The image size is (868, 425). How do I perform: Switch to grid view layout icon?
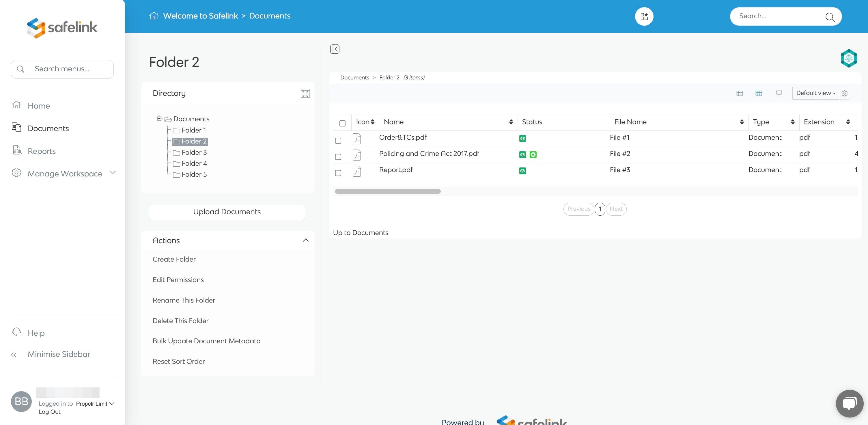pyautogui.click(x=759, y=93)
